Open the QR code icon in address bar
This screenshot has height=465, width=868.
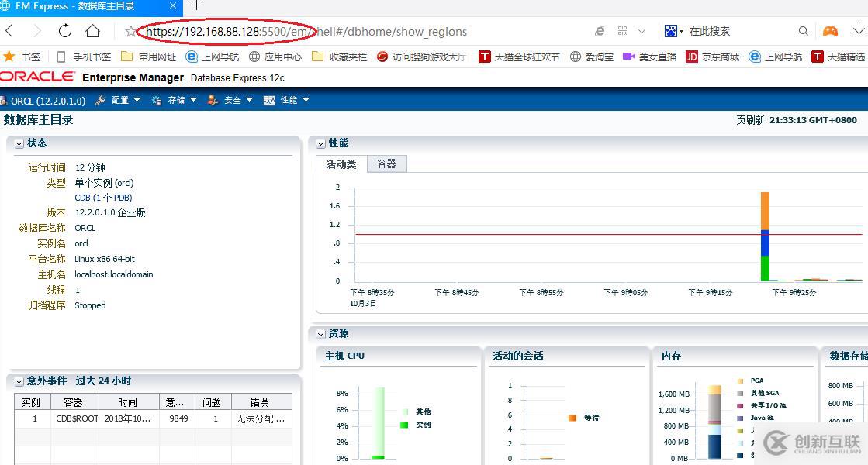tap(622, 31)
